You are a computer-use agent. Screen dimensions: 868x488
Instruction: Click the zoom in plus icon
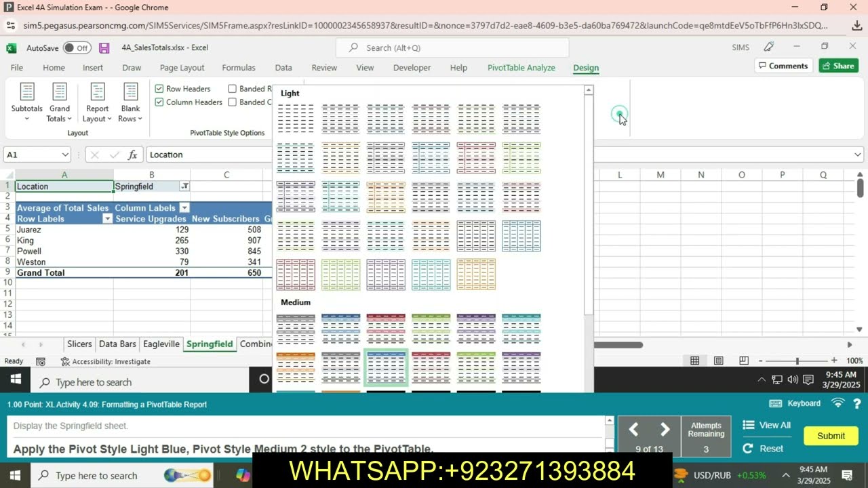tap(834, 361)
